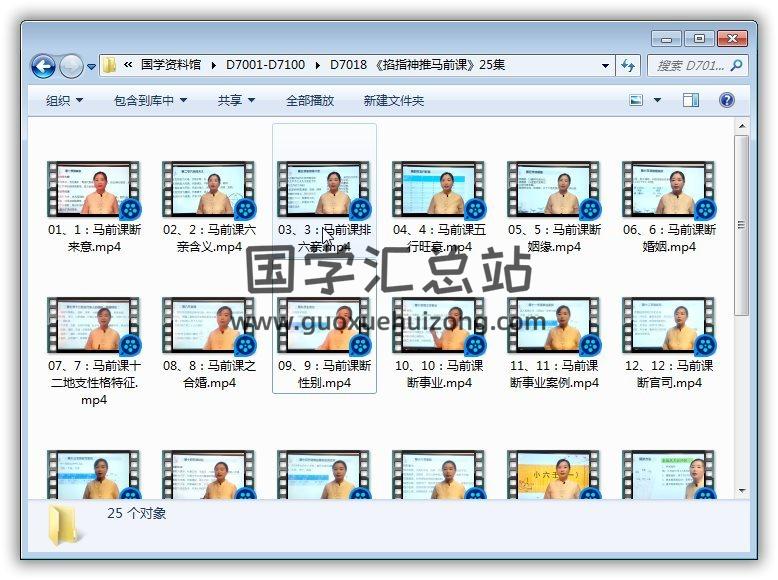Open the view options dropdown arrow
This screenshot has height=580, width=778.
(657, 100)
